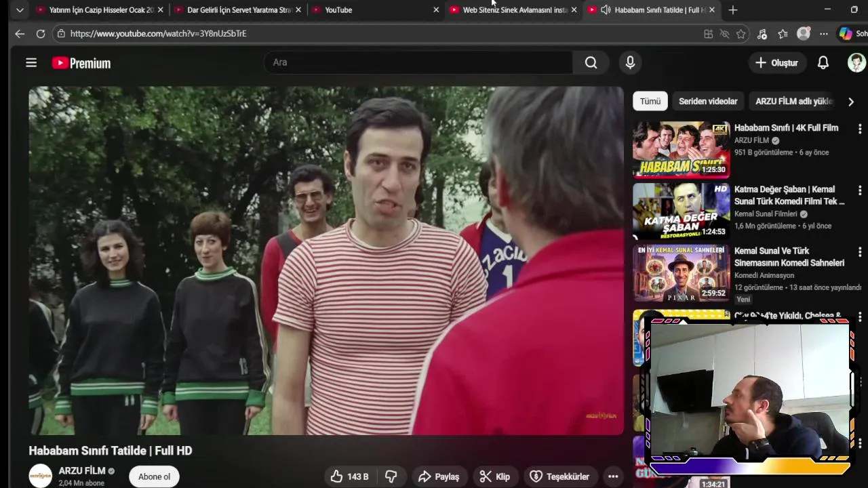Viewport: 868px width, 488px height.
Task: Switch to Web Siteniz Sinek Avlamasını tab
Action: click(514, 10)
